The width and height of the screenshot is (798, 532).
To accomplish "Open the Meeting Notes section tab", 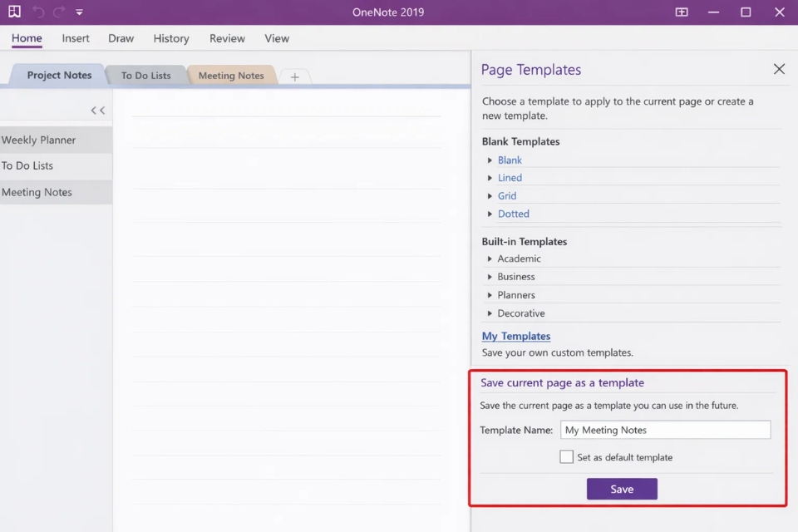I will (x=230, y=75).
